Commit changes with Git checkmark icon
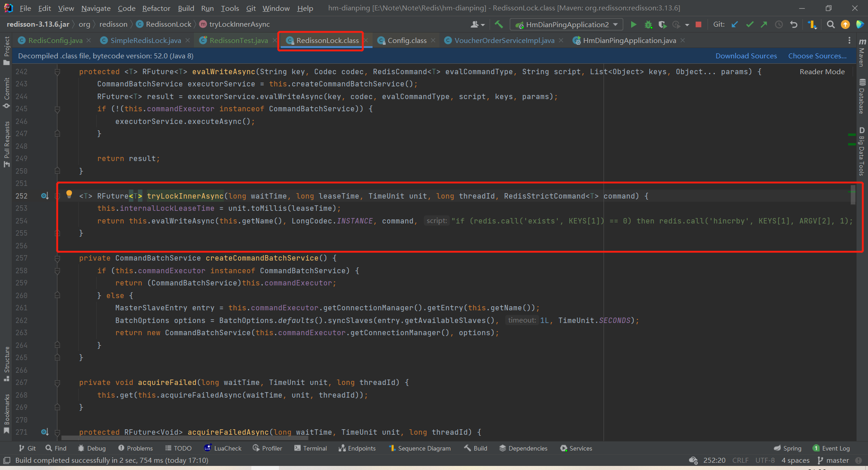Viewport: 868px width, 470px height. click(750, 24)
